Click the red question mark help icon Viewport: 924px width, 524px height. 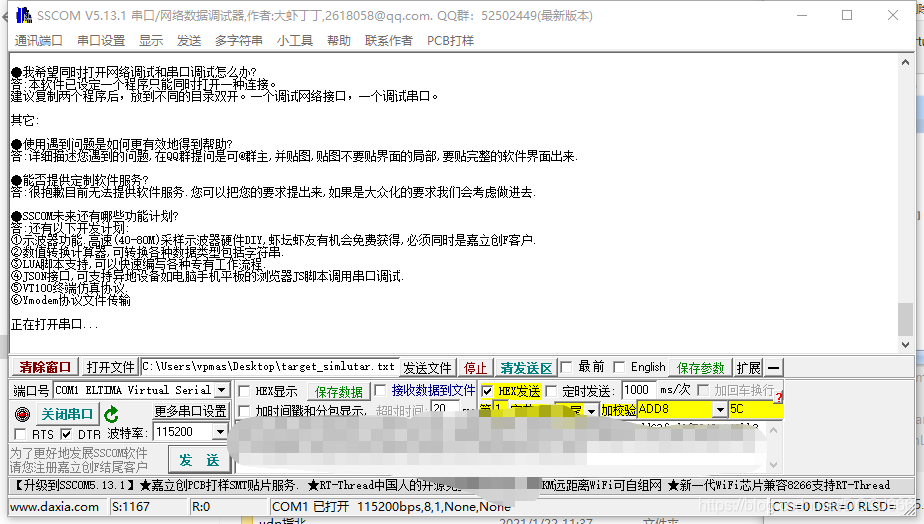778,397
